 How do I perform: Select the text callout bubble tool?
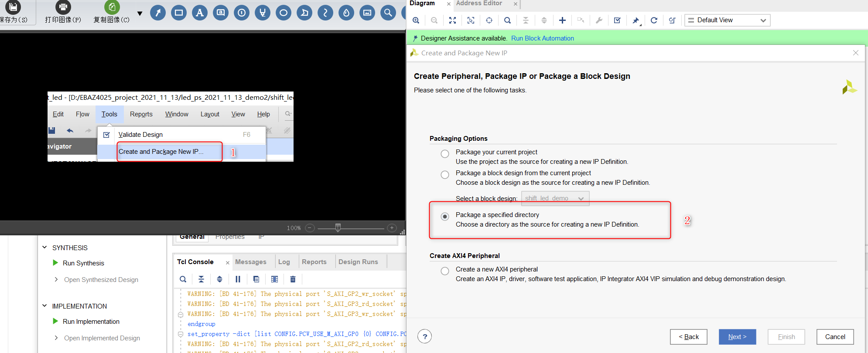click(221, 12)
